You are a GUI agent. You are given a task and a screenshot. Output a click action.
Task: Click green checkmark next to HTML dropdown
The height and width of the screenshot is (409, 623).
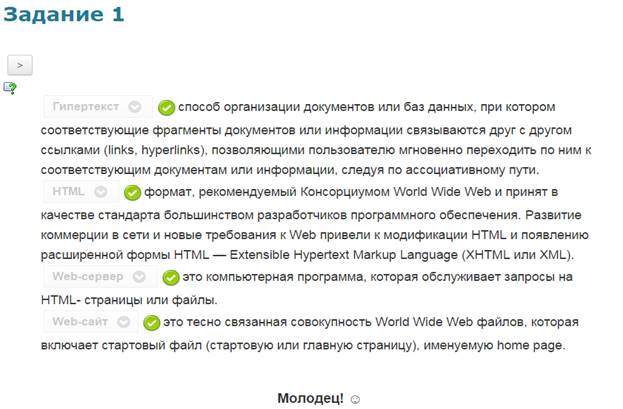131,193
